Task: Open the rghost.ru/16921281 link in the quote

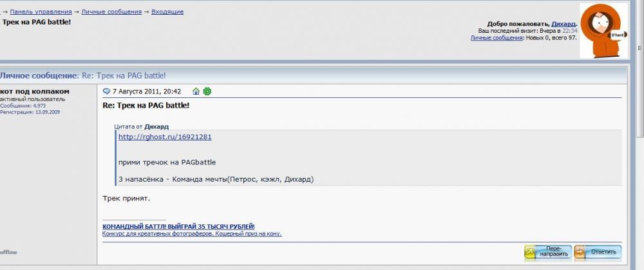Action: pos(165,137)
